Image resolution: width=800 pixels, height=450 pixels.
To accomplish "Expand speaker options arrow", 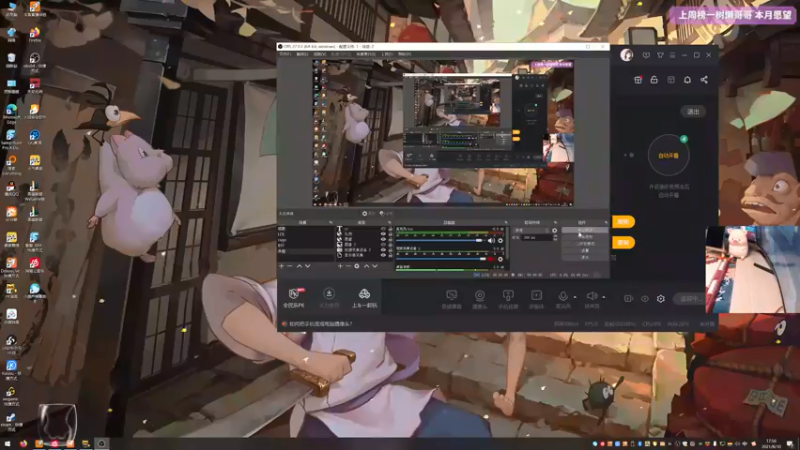I will point(604,296).
